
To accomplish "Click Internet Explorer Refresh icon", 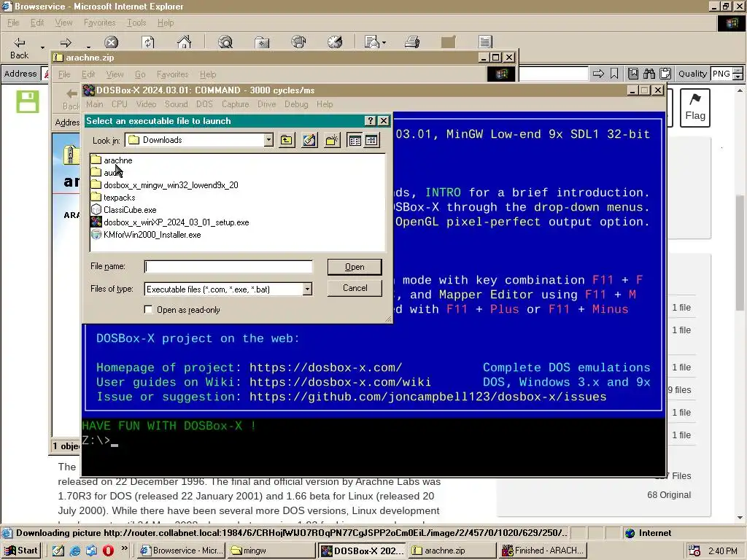I will coord(148,42).
